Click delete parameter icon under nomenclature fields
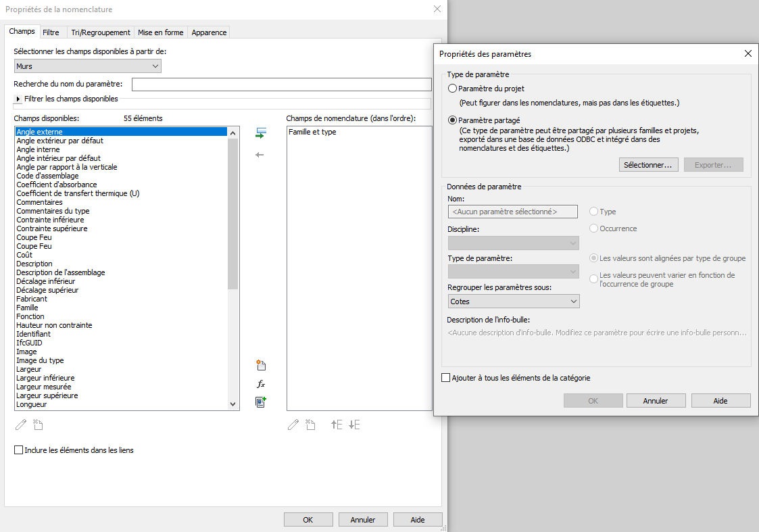The image size is (759, 532). [310, 425]
